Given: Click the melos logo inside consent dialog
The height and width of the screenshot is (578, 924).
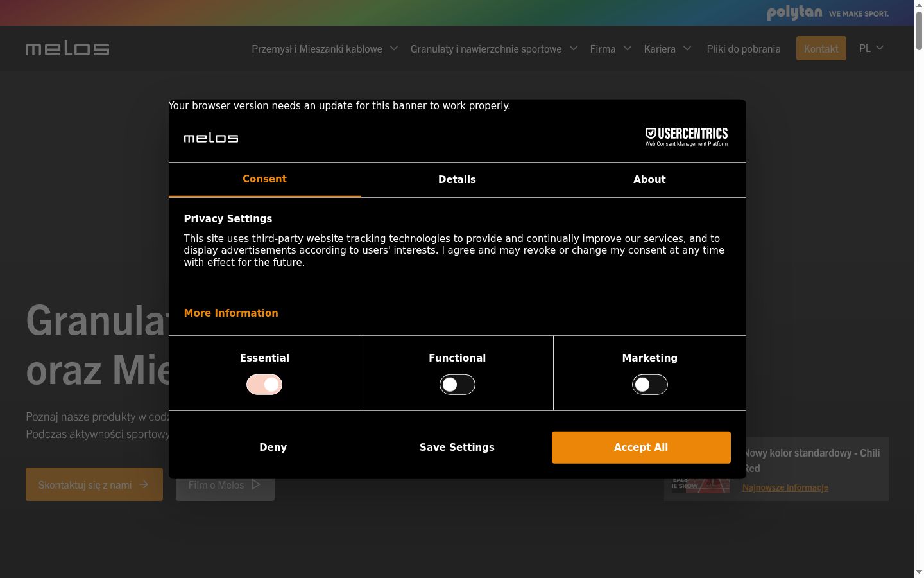Looking at the screenshot, I should pos(211,137).
